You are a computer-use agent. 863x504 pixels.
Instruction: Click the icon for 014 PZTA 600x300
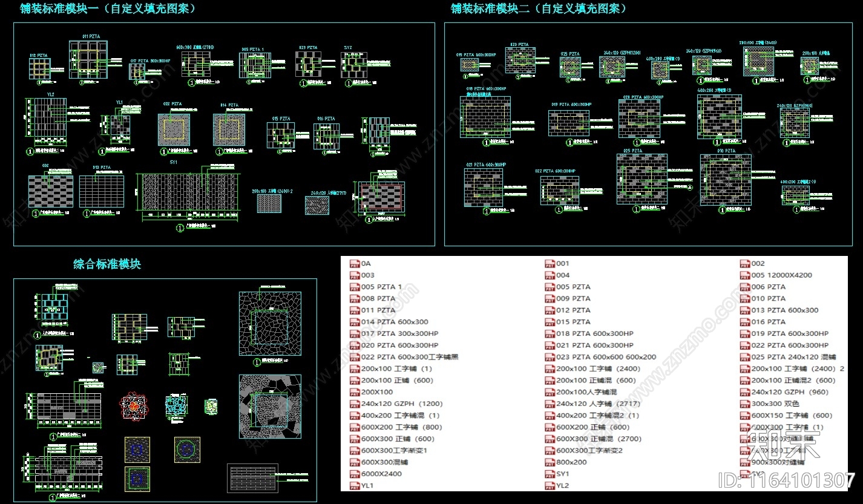(x=355, y=322)
